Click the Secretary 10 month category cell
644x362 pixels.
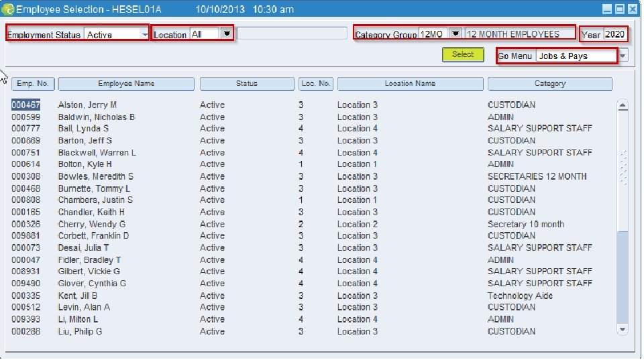click(x=526, y=225)
